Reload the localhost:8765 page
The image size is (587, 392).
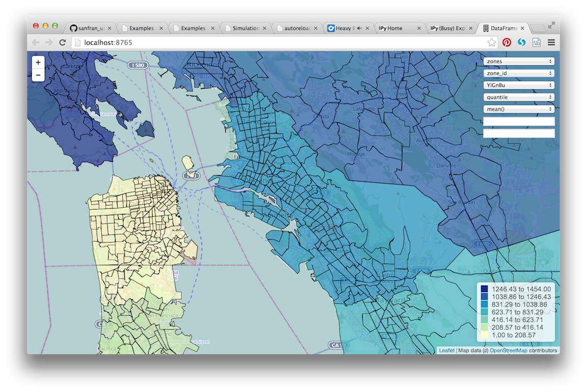tap(62, 43)
